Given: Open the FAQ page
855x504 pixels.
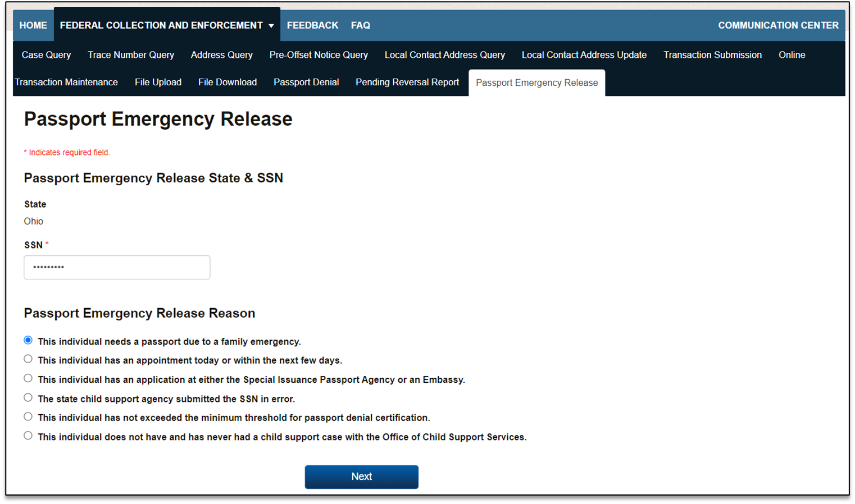Looking at the screenshot, I should 360,25.
